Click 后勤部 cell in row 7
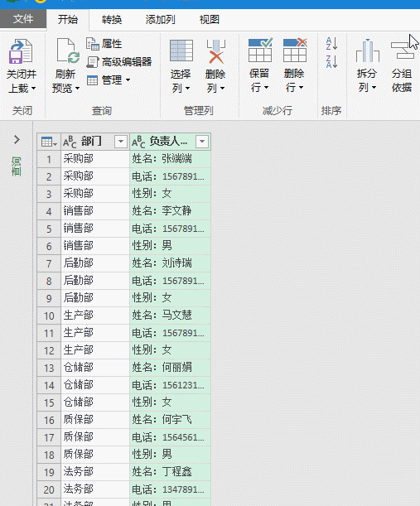The width and height of the screenshot is (420, 506). [x=95, y=263]
